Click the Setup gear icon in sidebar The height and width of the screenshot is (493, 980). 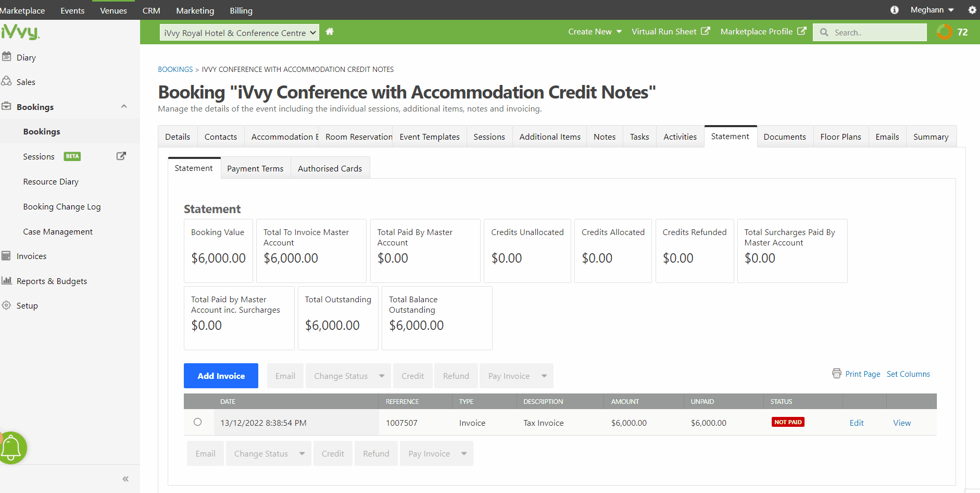coord(6,305)
